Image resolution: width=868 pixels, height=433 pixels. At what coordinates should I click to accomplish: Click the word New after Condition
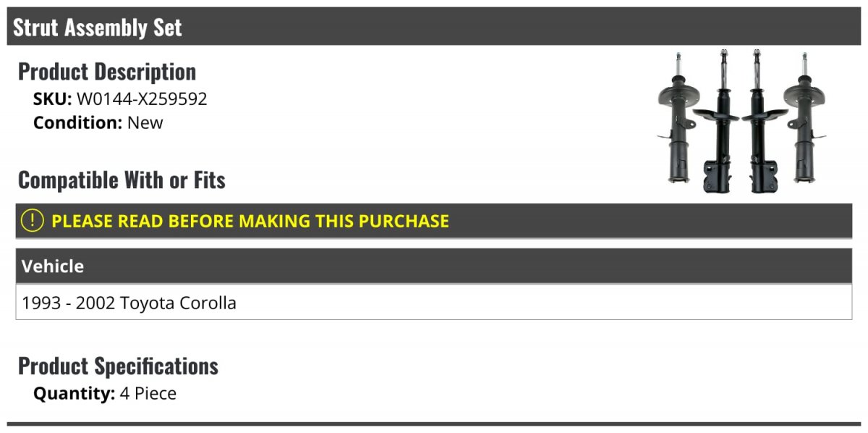click(145, 122)
